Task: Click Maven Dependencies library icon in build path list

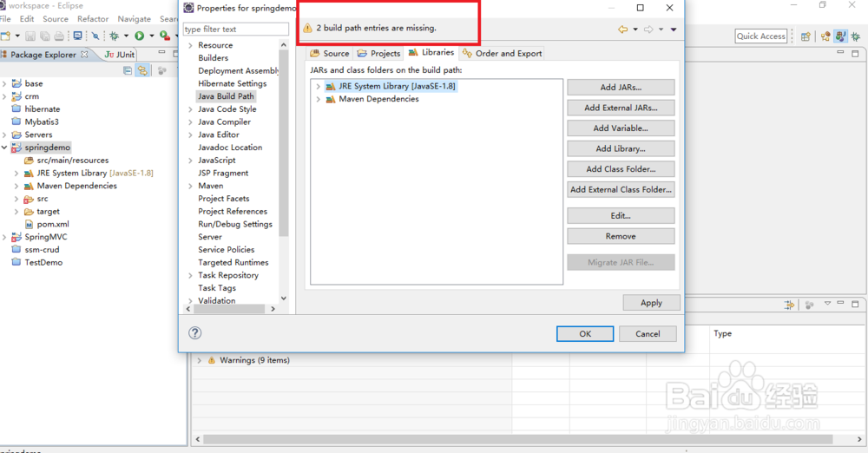Action: click(x=331, y=99)
